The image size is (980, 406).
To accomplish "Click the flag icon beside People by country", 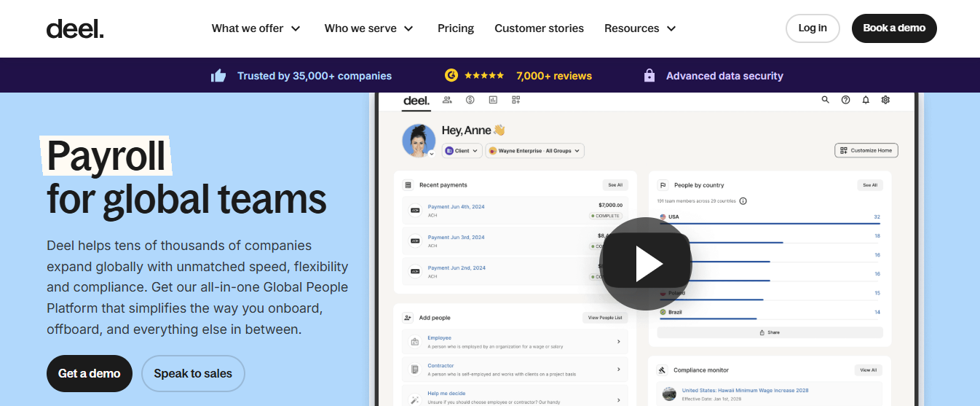I will 663,185.
